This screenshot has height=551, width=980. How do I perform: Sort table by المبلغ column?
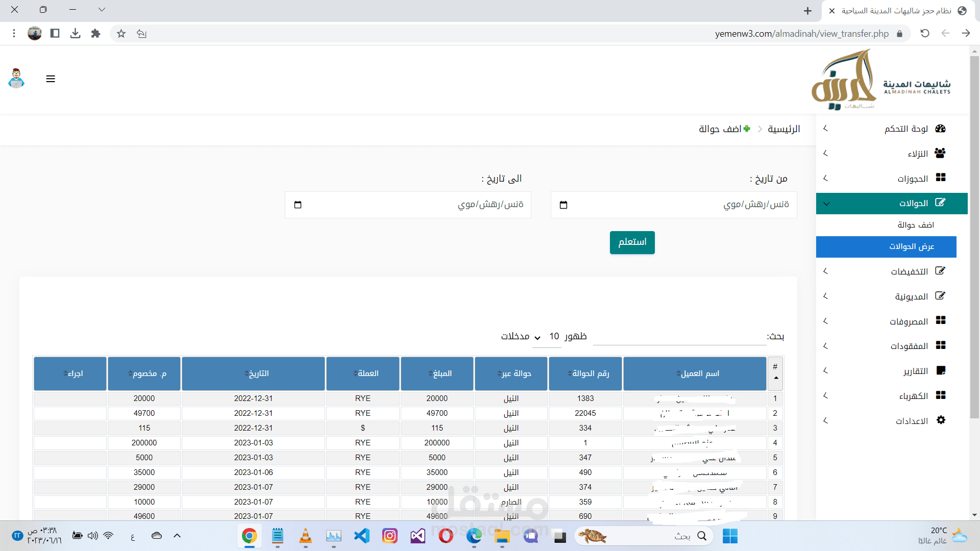[438, 373]
